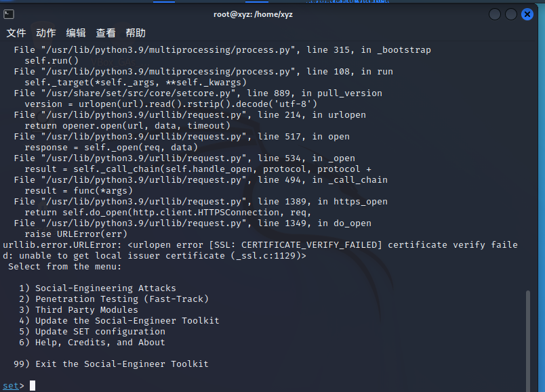
Task: Click the 'version = urlopen(url)' code line
Action: coord(171,104)
